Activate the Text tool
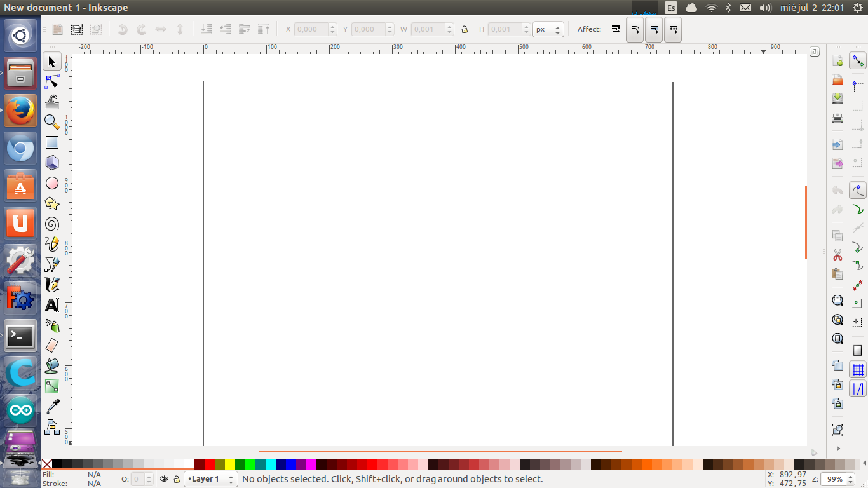This screenshot has width=868, height=488. (x=52, y=305)
